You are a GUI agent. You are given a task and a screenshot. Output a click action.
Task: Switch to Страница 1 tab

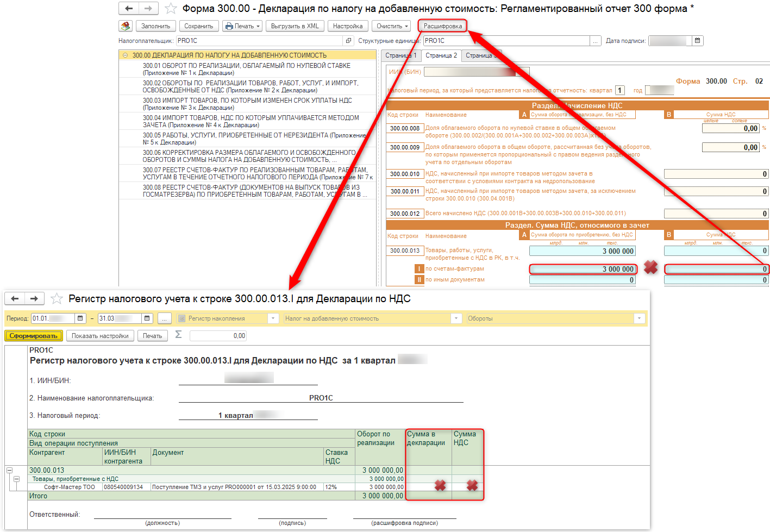(x=400, y=55)
